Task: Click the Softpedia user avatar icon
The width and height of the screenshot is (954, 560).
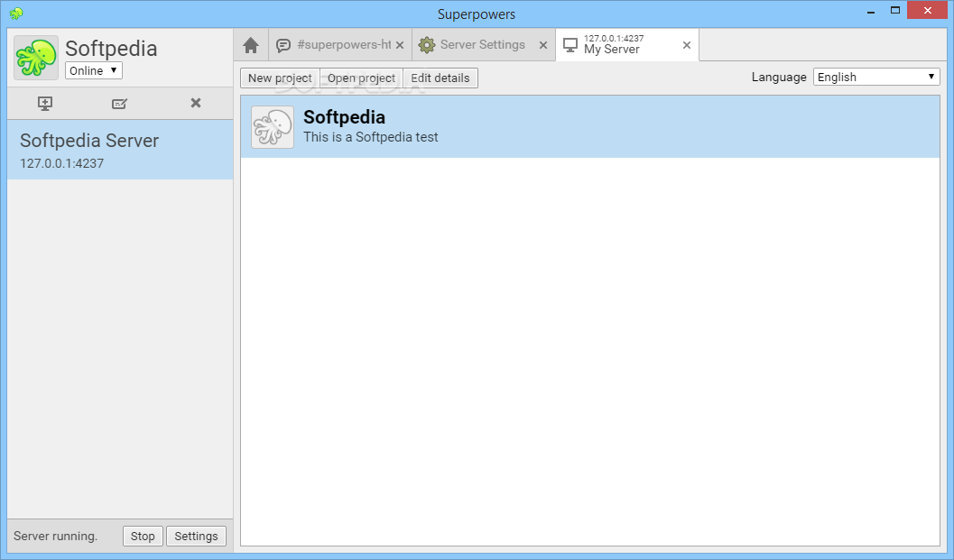Action: 36,58
